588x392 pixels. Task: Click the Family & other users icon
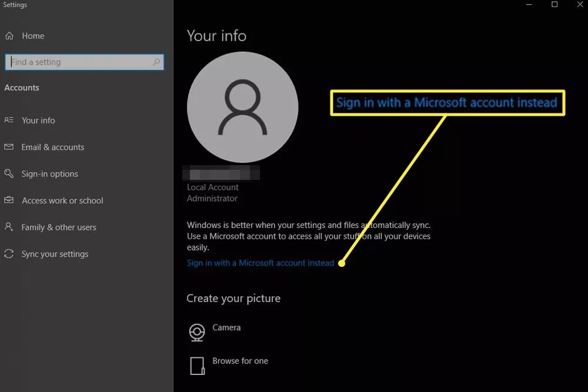click(x=9, y=227)
